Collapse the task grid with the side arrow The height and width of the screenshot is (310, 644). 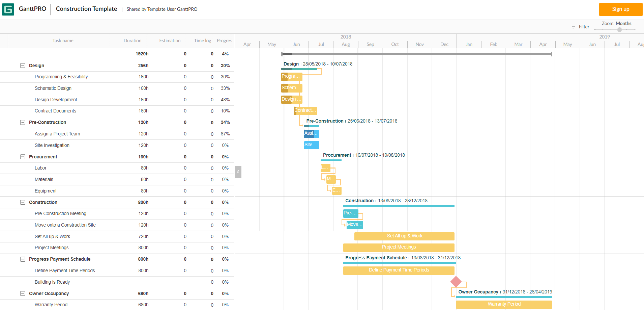click(238, 172)
